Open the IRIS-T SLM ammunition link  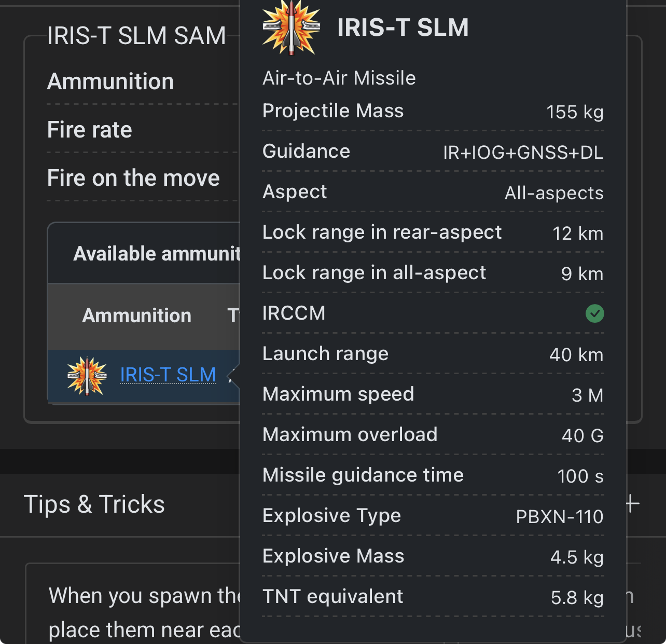pos(168,375)
